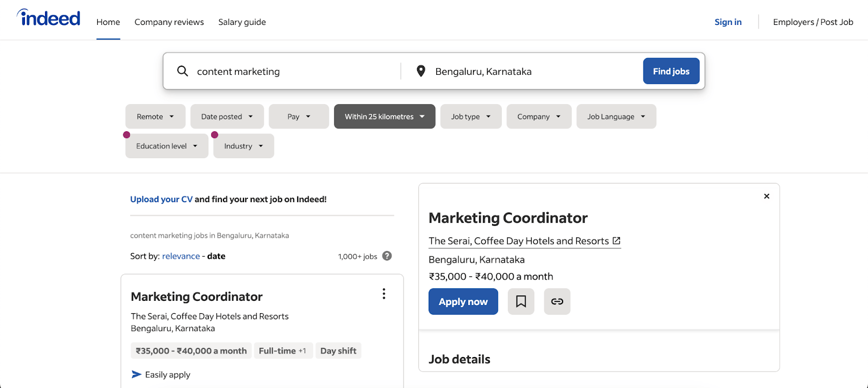Open Employers / Post Job
868x388 pixels.
click(813, 22)
